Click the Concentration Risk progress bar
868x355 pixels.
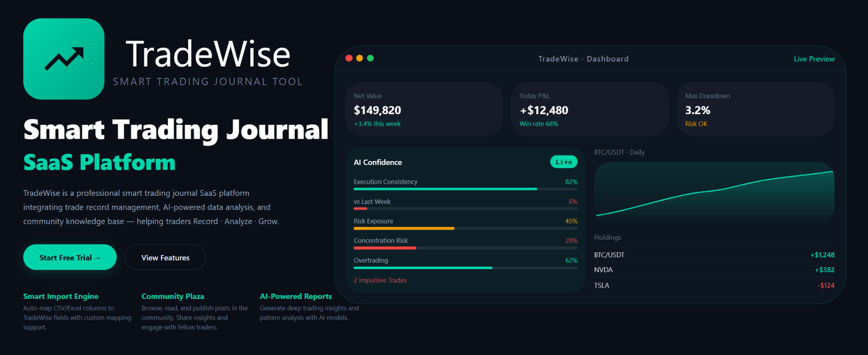click(x=466, y=248)
